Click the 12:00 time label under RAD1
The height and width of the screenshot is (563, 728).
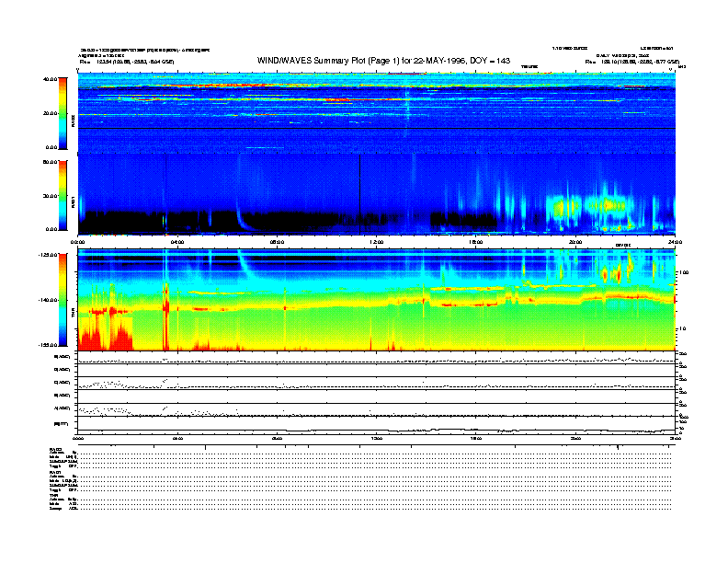pos(377,242)
